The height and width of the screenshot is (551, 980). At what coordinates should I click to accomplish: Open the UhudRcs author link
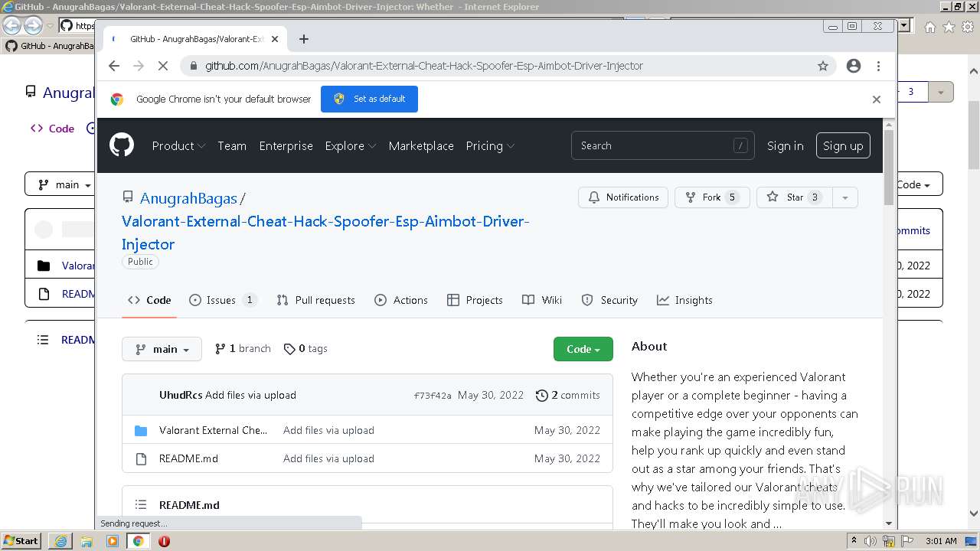tap(181, 395)
